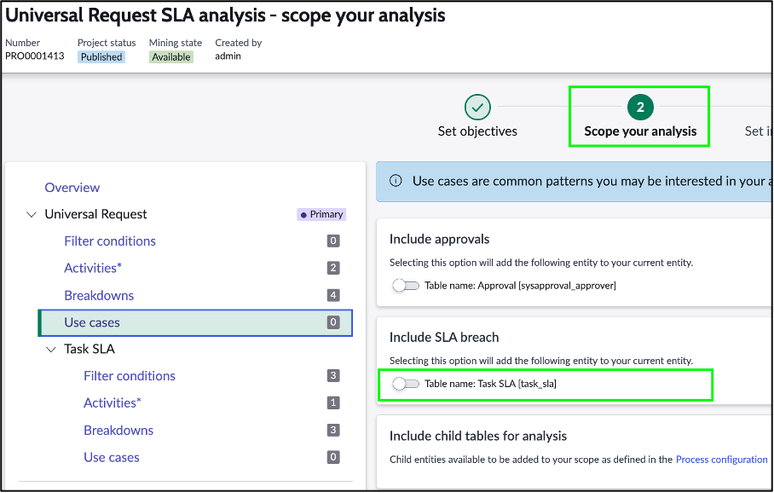Viewport: 774px width, 493px height.
Task: Open Activities under Task SLA
Action: (x=112, y=403)
